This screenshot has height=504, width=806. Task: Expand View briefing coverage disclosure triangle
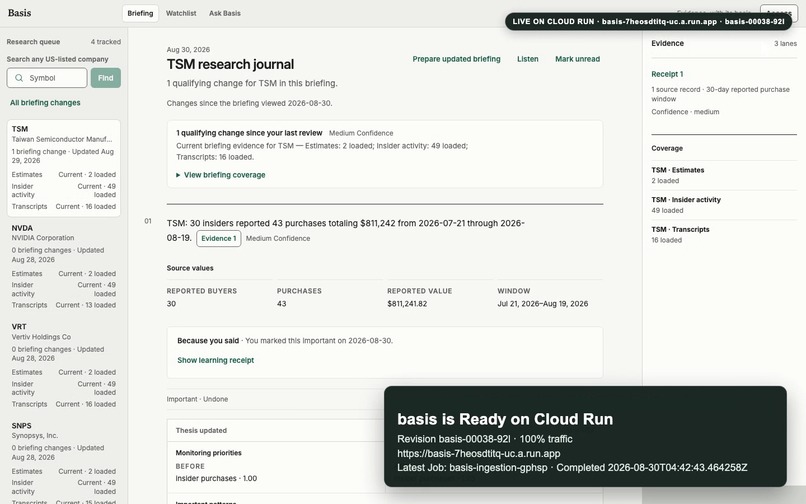(x=178, y=175)
